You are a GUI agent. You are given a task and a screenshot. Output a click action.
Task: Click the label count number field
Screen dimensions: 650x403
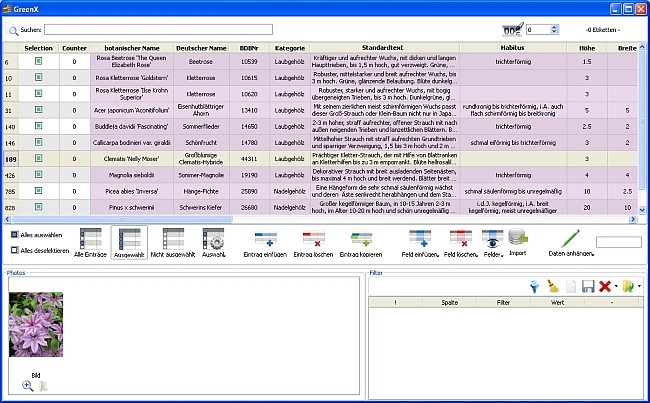tap(538, 29)
